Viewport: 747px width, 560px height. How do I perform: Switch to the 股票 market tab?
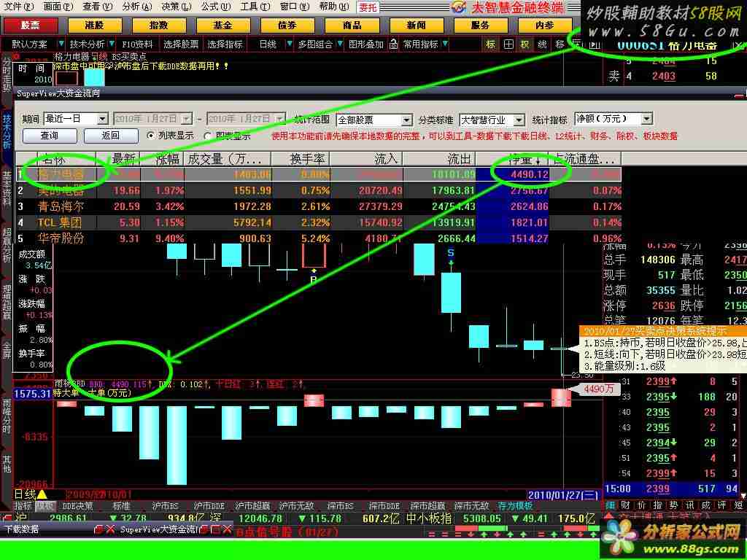[31, 26]
